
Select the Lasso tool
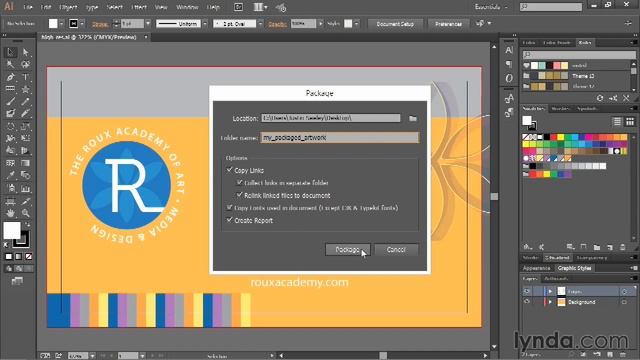(25, 64)
